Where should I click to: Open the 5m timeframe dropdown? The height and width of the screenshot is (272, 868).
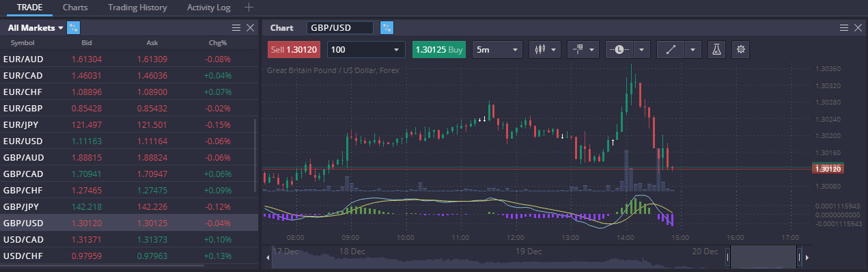497,50
